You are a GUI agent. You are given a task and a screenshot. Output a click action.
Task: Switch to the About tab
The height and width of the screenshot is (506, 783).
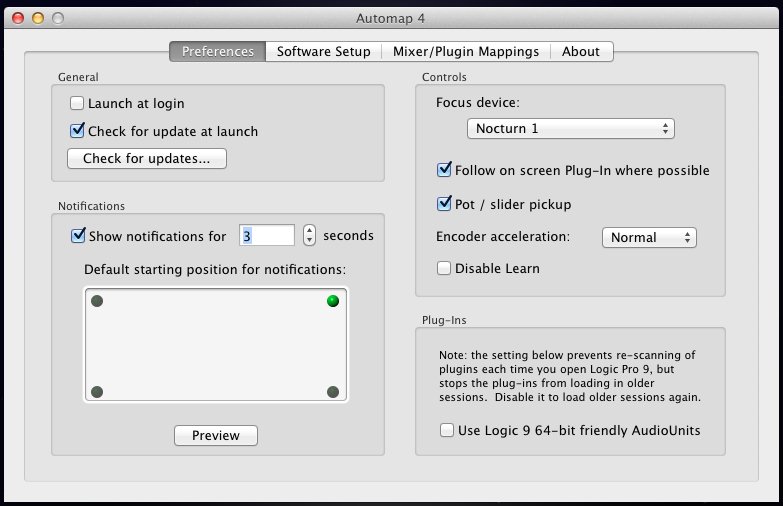[x=581, y=51]
